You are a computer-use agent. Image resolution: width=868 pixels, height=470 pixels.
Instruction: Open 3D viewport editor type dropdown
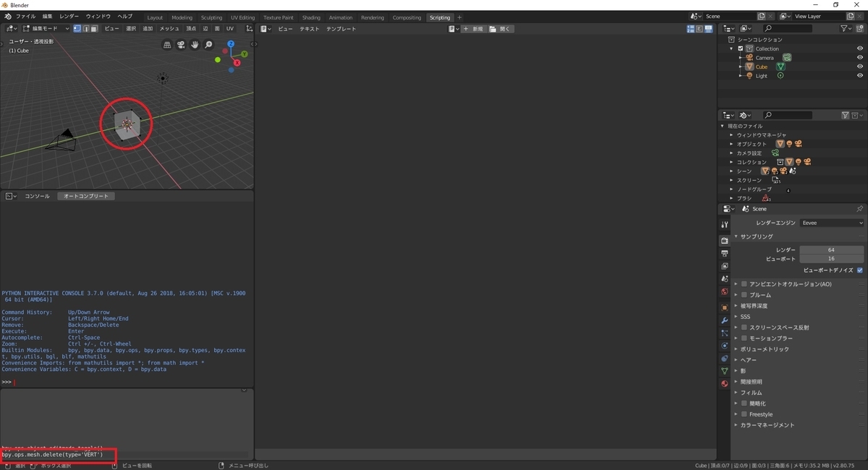coord(12,29)
